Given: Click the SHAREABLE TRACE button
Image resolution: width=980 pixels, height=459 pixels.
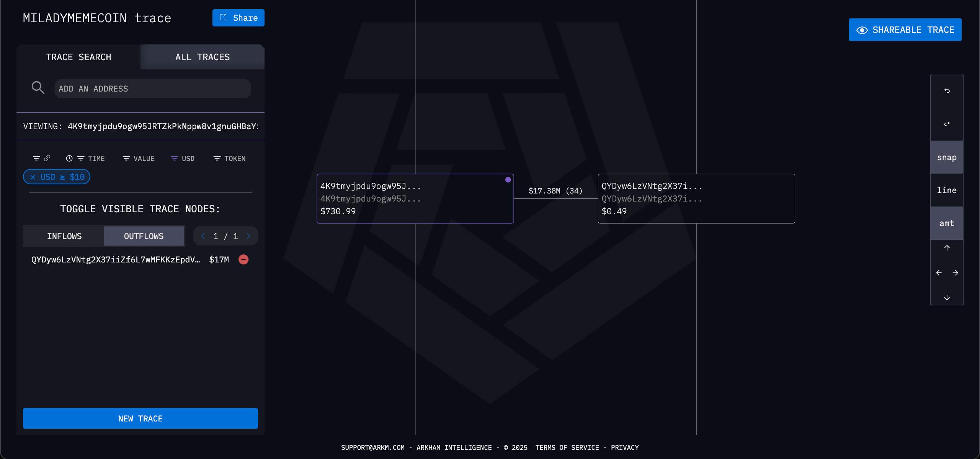Looking at the screenshot, I should 905,30.
